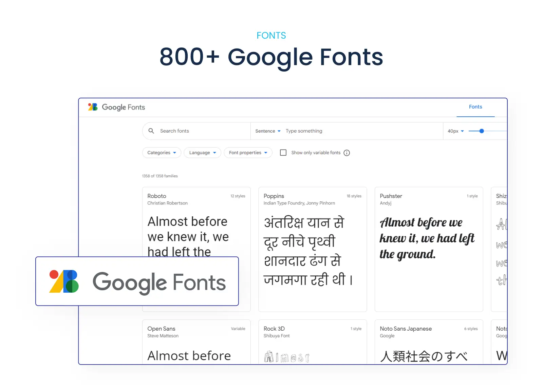Screen dimensions: 543x392
Task: Click the Steve Matteson author text
Action: [163, 336]
